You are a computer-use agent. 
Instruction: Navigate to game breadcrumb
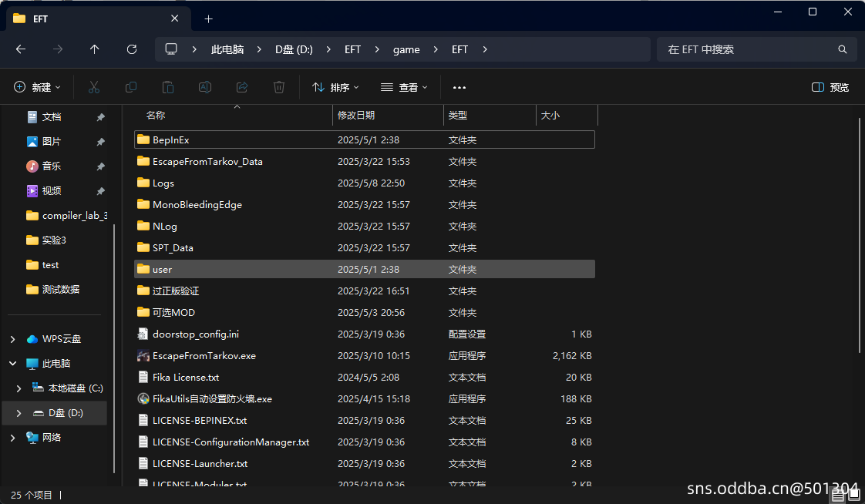click(406, 49)
